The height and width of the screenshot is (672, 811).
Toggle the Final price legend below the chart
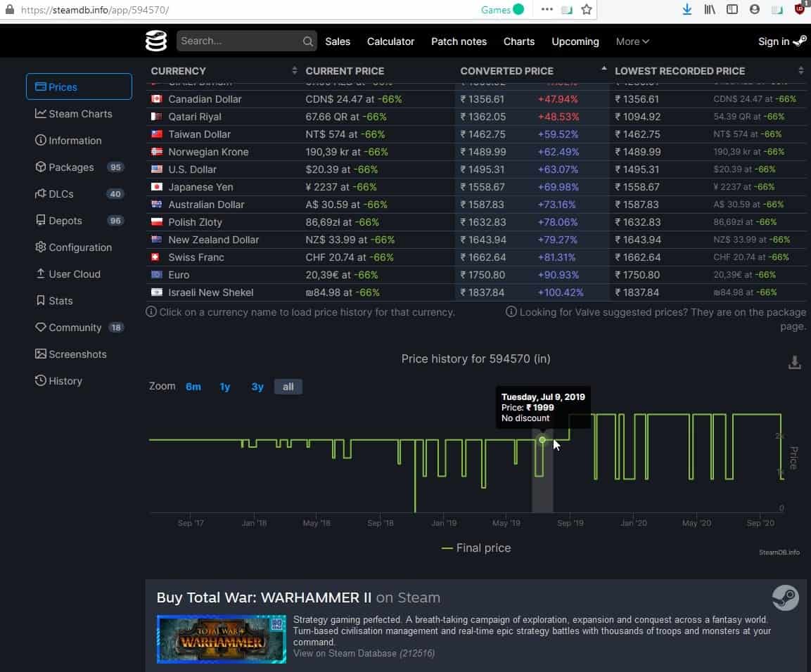(x=475, y=548)
